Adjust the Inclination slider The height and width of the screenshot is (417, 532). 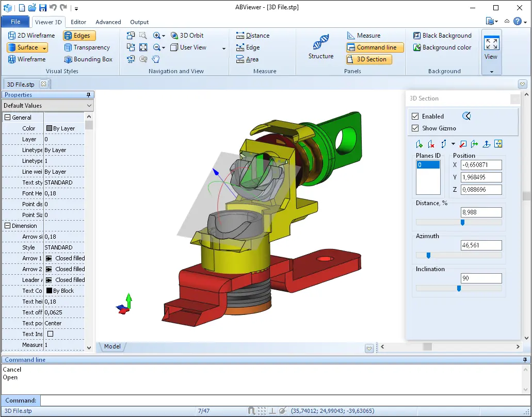459,289
